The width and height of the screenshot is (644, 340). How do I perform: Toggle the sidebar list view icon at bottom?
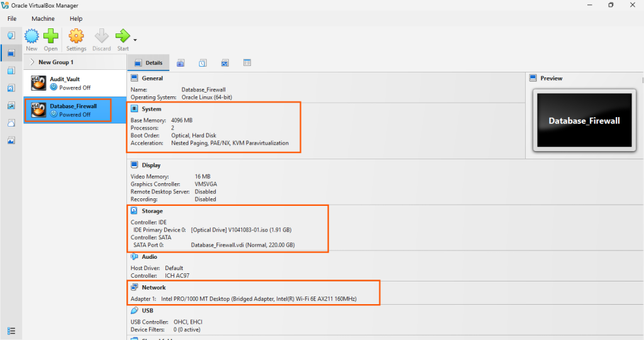pyautogui.click(x=11, y=331)
